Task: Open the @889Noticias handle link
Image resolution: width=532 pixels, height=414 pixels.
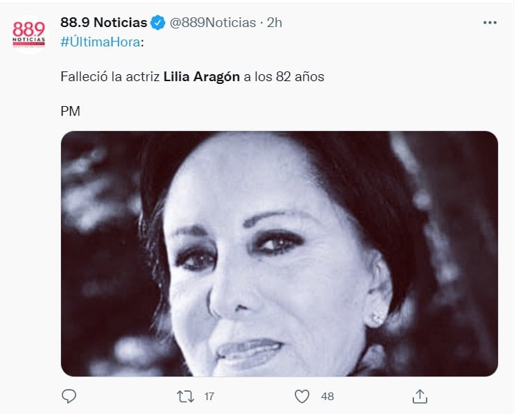Action: (213, 23)
